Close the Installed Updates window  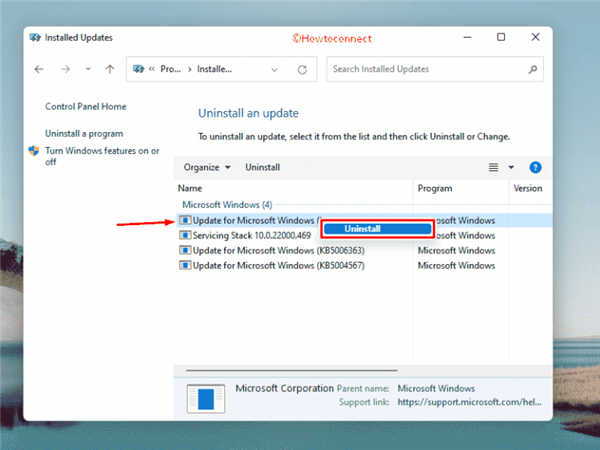pos(535,37)
